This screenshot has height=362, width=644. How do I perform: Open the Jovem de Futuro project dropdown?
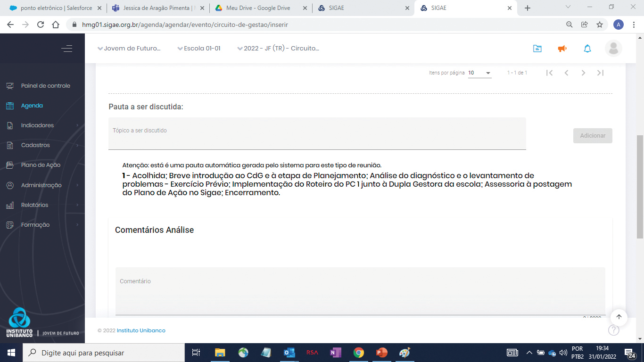[129, 49]
